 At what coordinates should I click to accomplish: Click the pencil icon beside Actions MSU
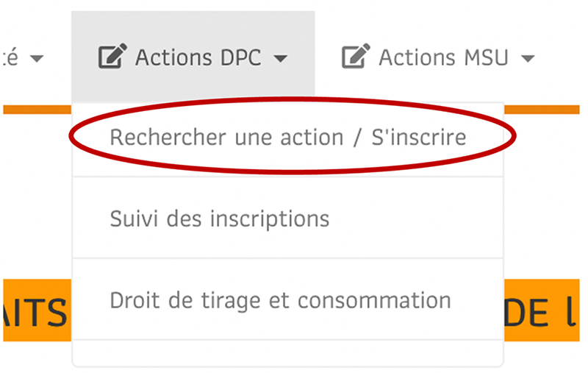356,57
